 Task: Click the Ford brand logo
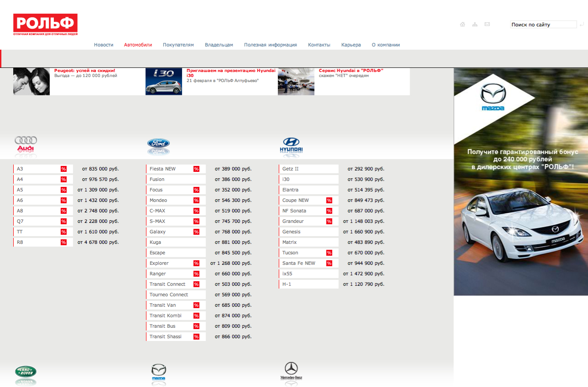click(158, 144)
